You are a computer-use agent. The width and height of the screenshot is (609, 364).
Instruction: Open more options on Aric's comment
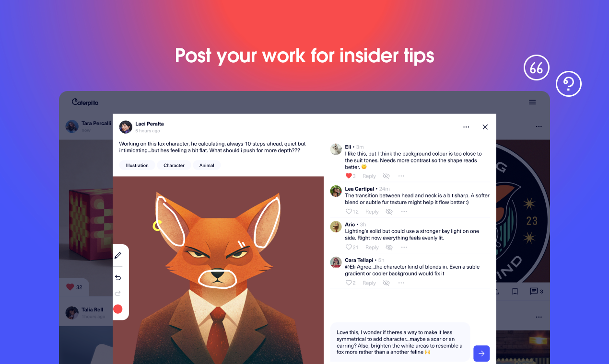404,247
